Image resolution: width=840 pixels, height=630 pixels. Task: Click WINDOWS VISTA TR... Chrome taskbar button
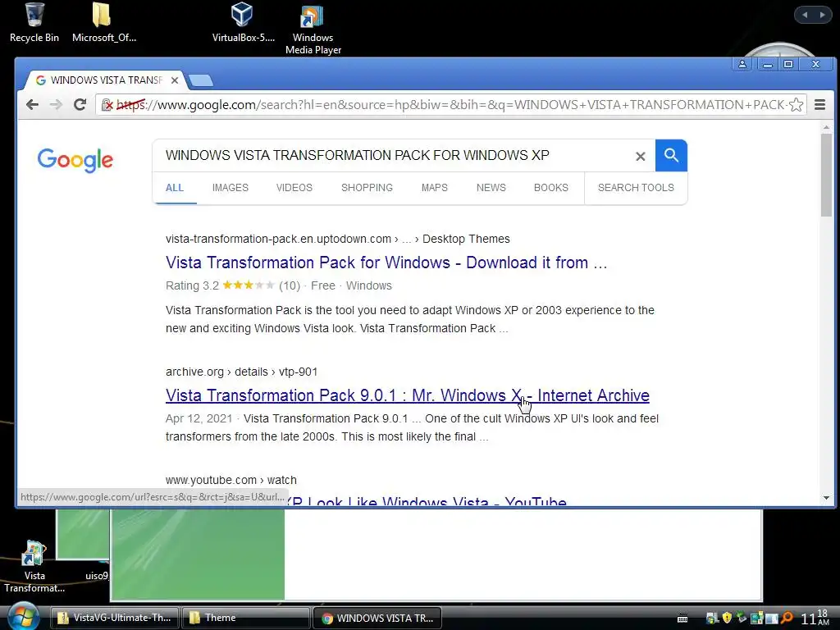tap(377, 618)
